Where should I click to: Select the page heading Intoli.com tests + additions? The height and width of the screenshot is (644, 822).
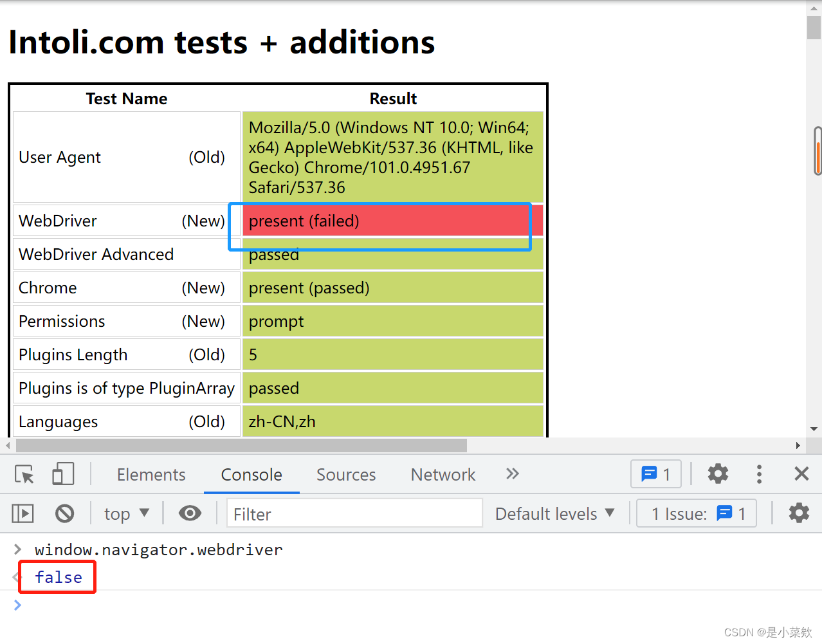coord(222,42)
